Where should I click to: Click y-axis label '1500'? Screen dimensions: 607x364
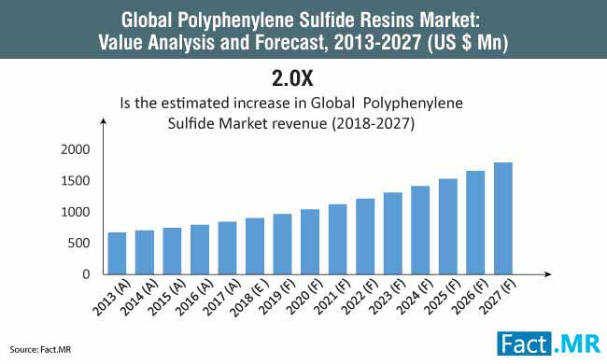(x=75, y=181)
